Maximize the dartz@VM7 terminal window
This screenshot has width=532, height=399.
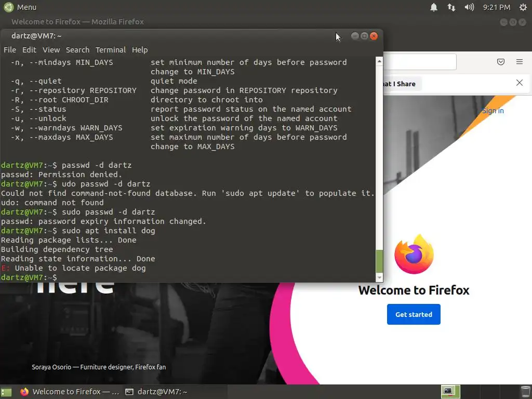[x=364, y=36]
